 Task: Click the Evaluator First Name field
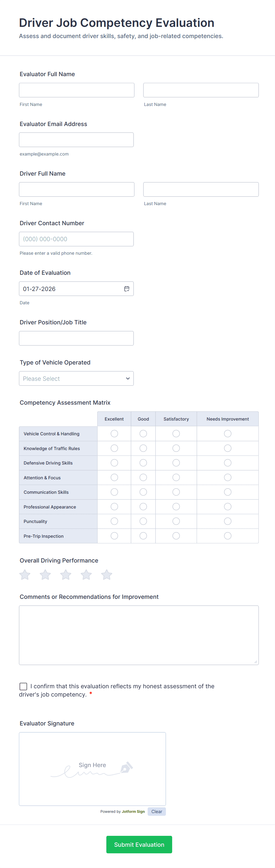[76, 90]
